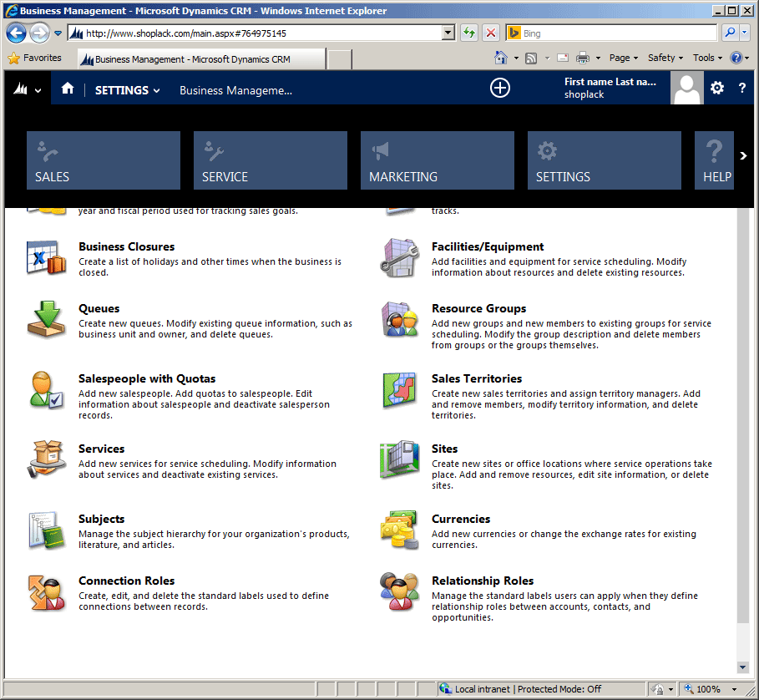Open the Currencies money icon

[399, 530]
